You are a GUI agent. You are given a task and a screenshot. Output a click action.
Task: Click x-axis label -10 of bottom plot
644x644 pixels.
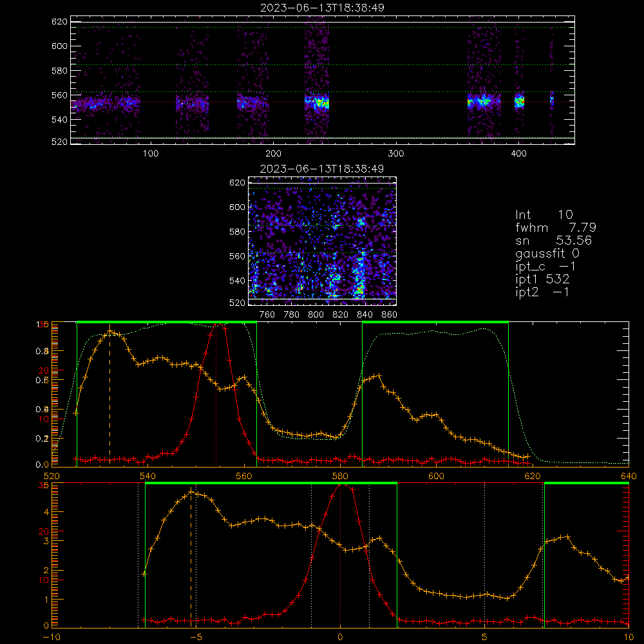tap(52, 638)
